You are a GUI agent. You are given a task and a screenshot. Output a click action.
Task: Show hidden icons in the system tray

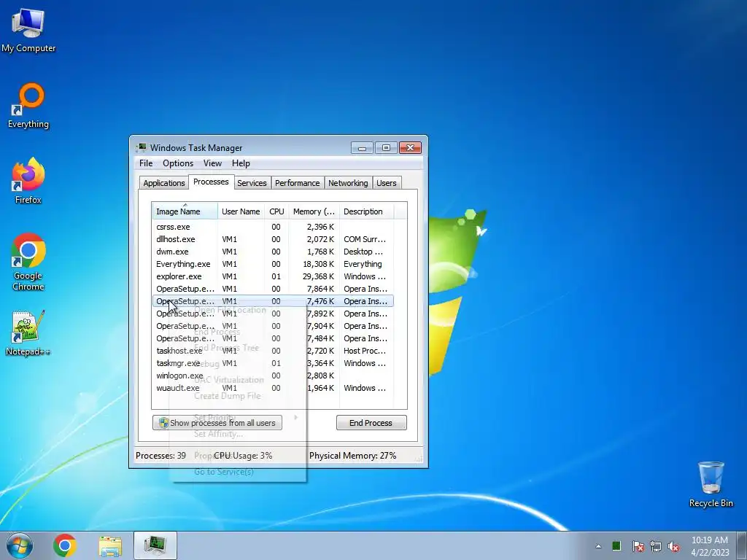(598, 546)
